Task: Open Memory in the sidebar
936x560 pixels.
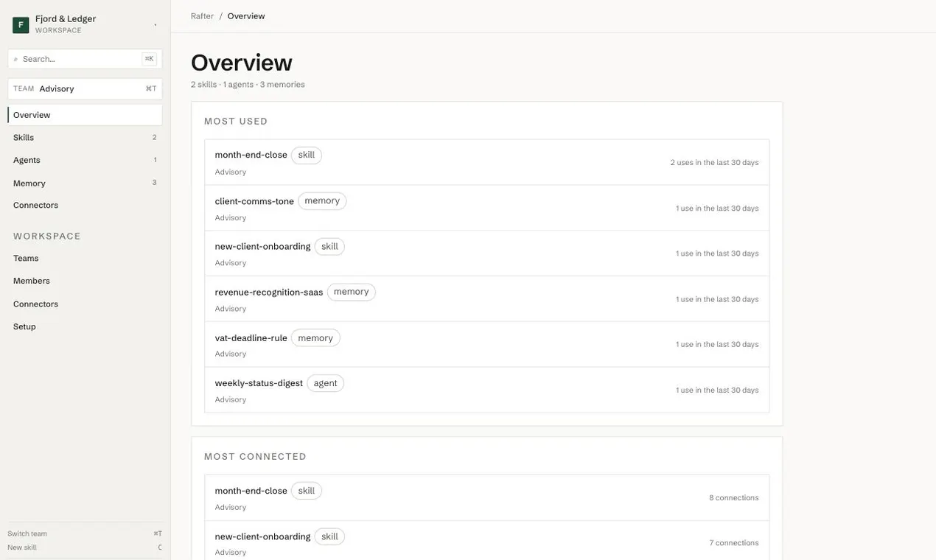Action: (x=85, y=183)
